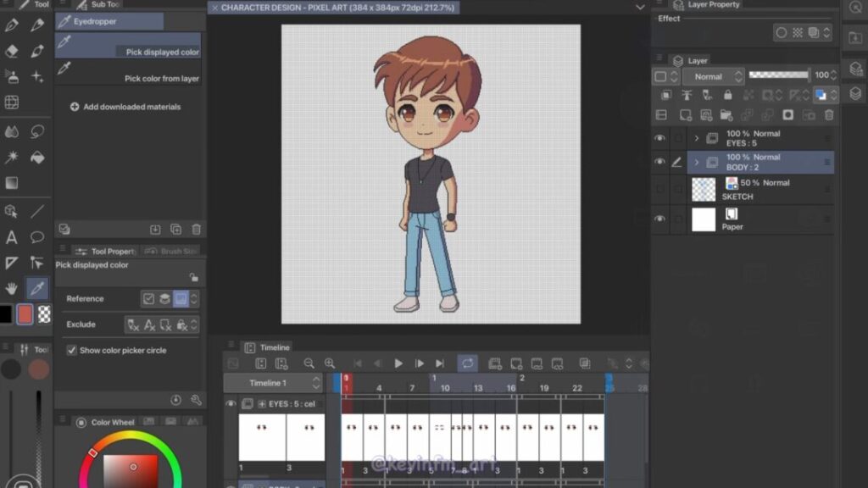Toggle visibility of the Paper layer
This screenshot has height=488, width=868.
tap(659, 219)
